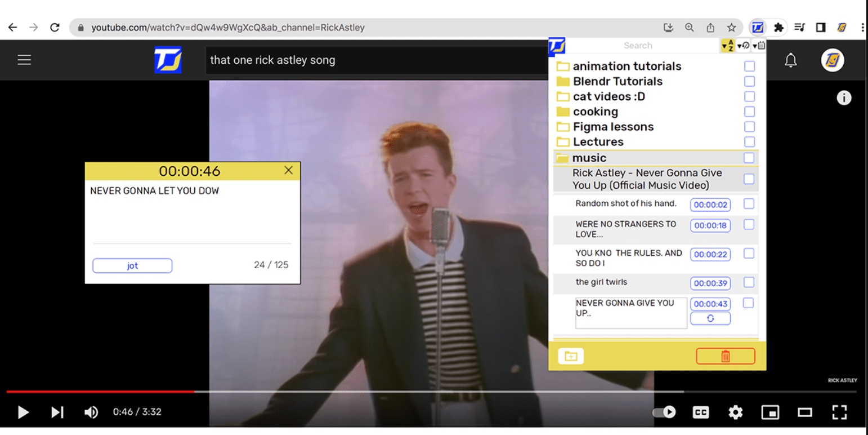Jump to timestamp 00:00:02
Image resolution: width=868 pixels, height=435 pixels.
(710, 205)
